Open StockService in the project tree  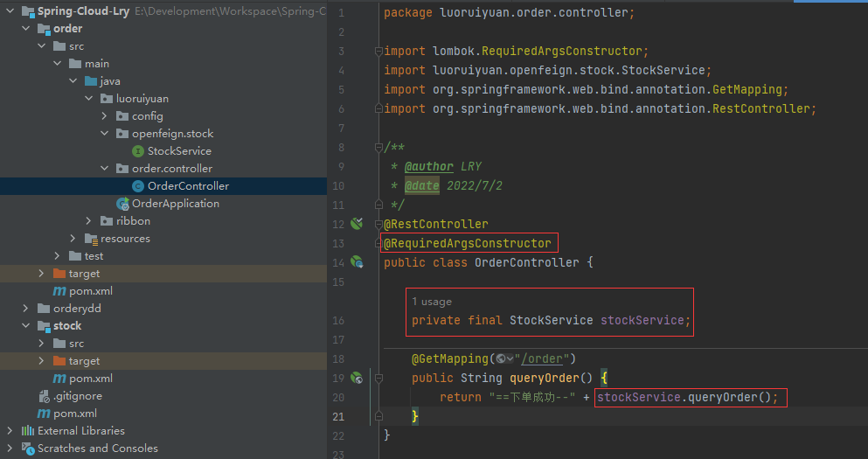[x=179, y=151]
